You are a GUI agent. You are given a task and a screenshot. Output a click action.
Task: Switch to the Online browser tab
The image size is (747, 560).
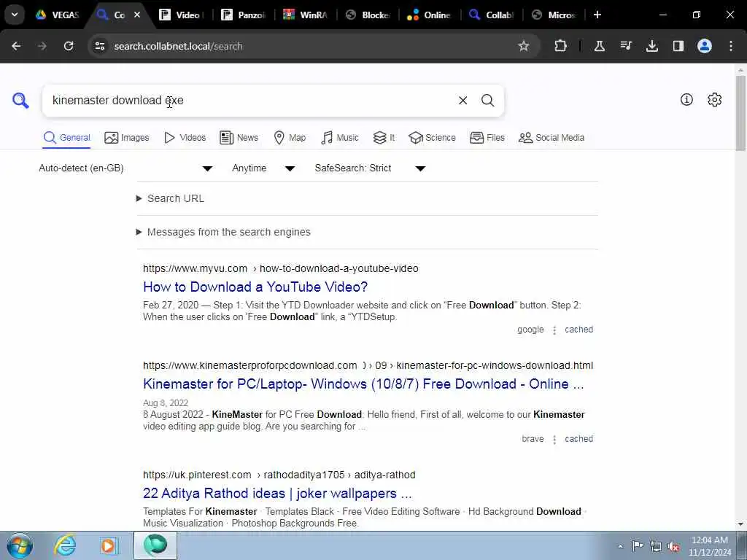point(429,15)
